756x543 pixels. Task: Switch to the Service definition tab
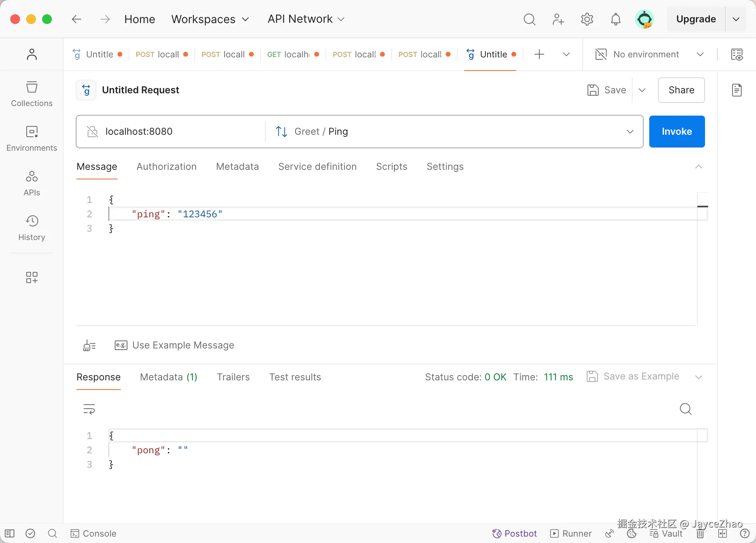pyautogui.click(x=317, y=167)
